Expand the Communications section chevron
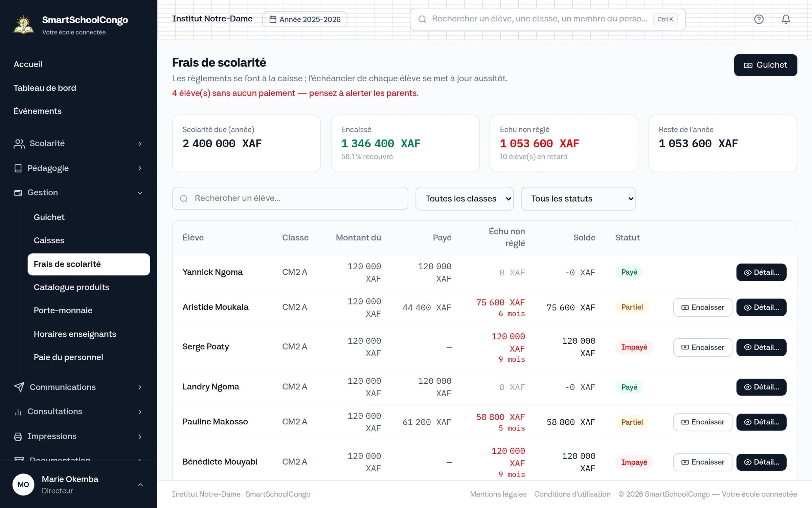The image size is (812, 508). 140,387
